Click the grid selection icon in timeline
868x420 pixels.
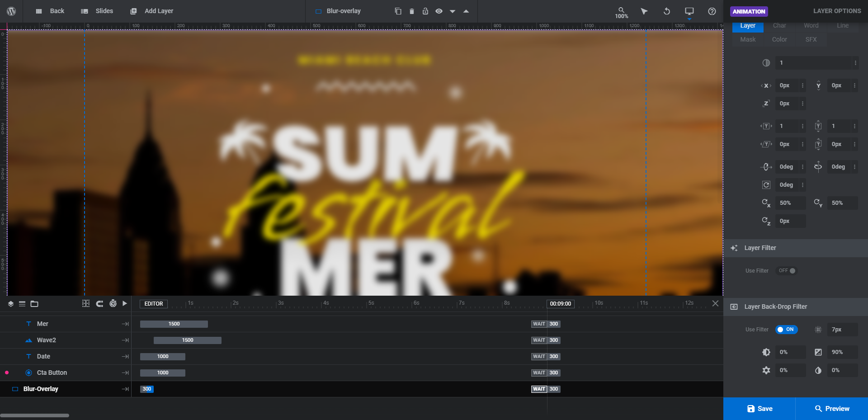[x=86, y=304]
